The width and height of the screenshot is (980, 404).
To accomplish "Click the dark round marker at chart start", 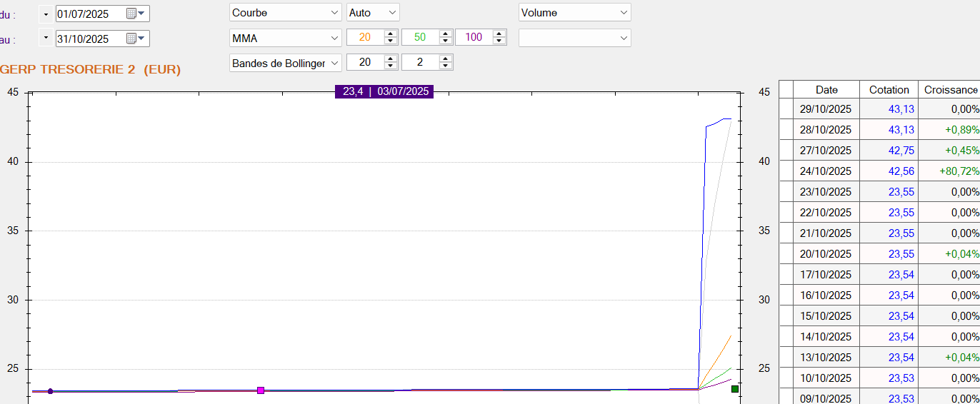I will (50, 391).
